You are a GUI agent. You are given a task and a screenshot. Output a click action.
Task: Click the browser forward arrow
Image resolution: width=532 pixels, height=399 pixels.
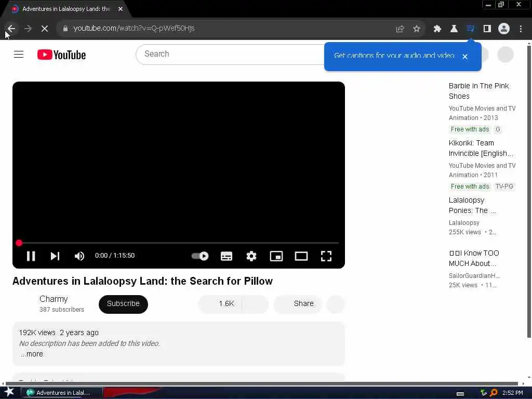point(28,29)
